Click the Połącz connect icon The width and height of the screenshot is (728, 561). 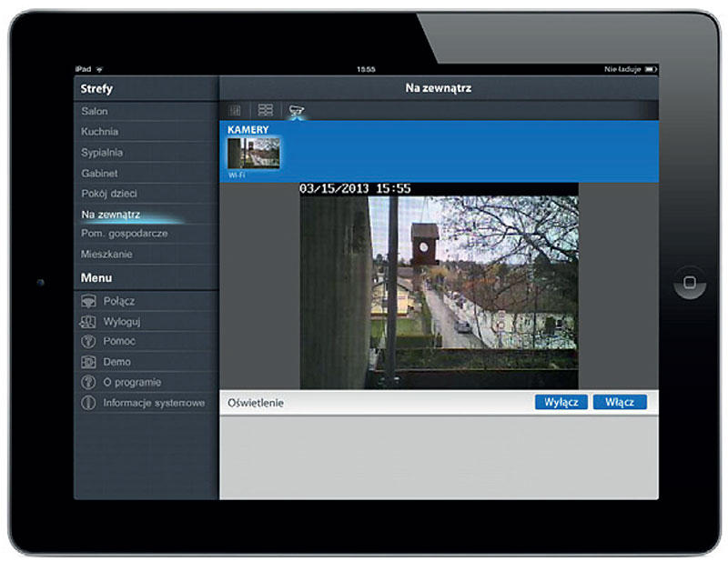click(88, 301)
